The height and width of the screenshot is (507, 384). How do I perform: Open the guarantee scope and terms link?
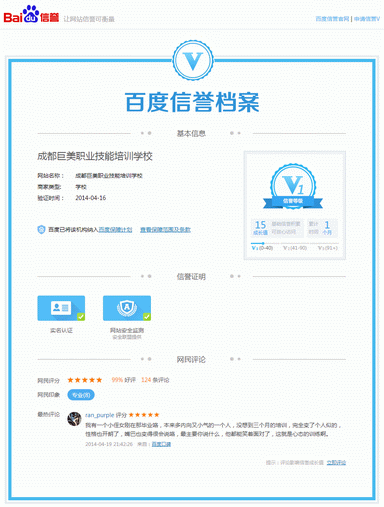coord(165,230)
